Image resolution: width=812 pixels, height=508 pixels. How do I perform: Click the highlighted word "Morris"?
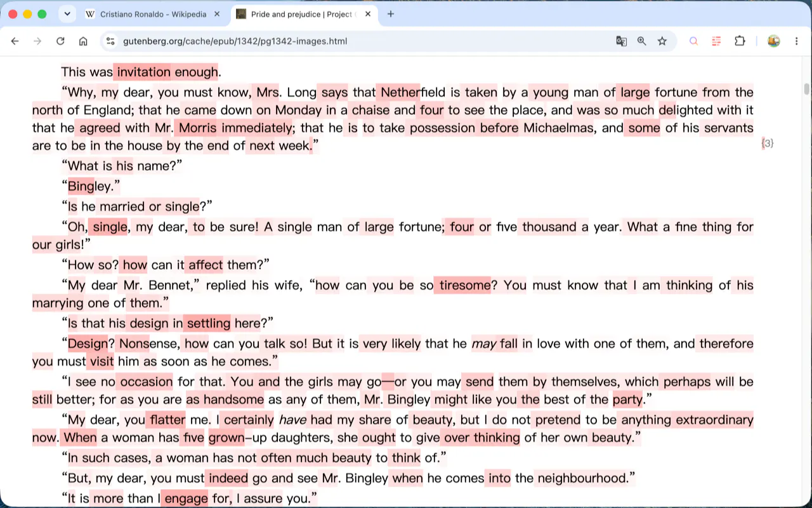click(197, 128)
